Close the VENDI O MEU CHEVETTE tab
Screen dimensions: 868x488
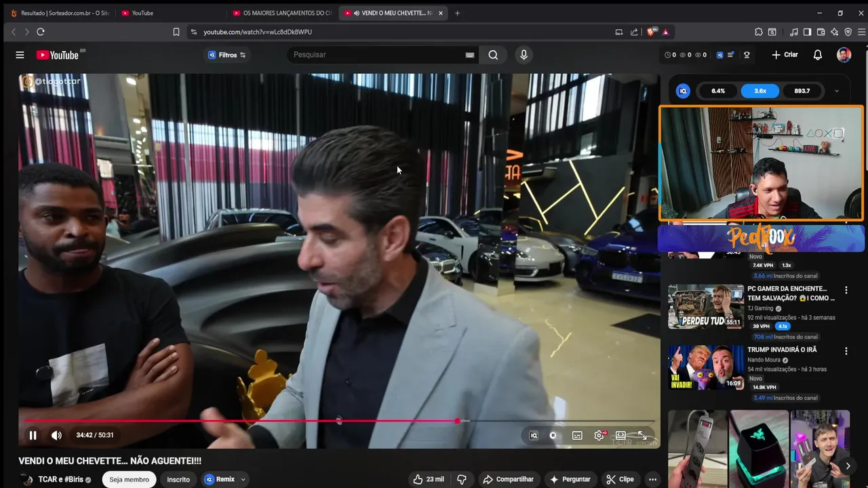click(440, 13)
